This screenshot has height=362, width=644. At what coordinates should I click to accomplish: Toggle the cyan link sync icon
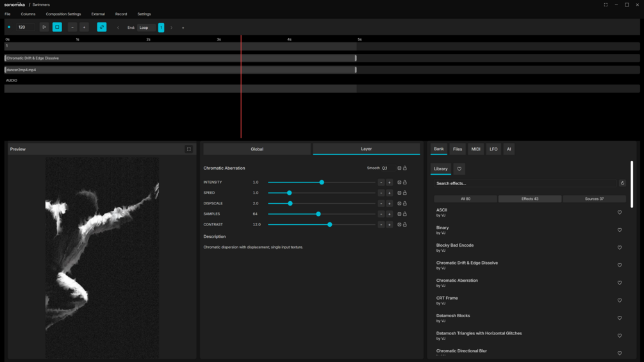pos(101,27)
